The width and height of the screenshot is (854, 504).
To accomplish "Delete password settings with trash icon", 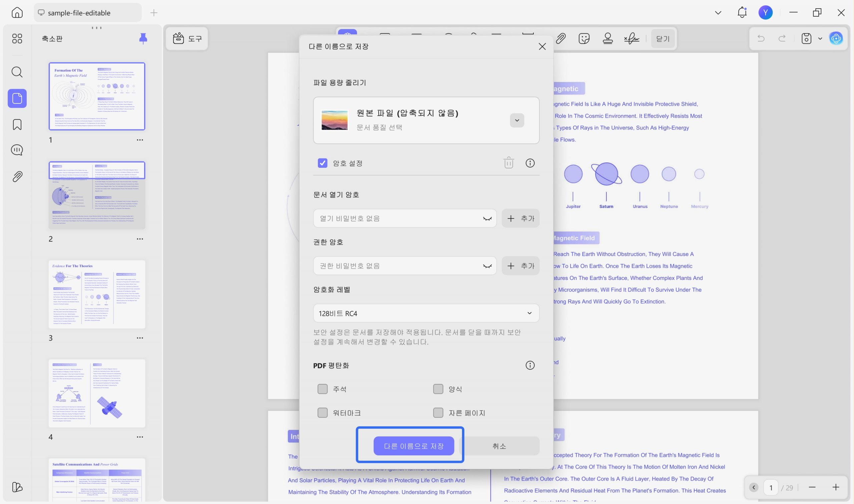I will (x=508, y=163).
